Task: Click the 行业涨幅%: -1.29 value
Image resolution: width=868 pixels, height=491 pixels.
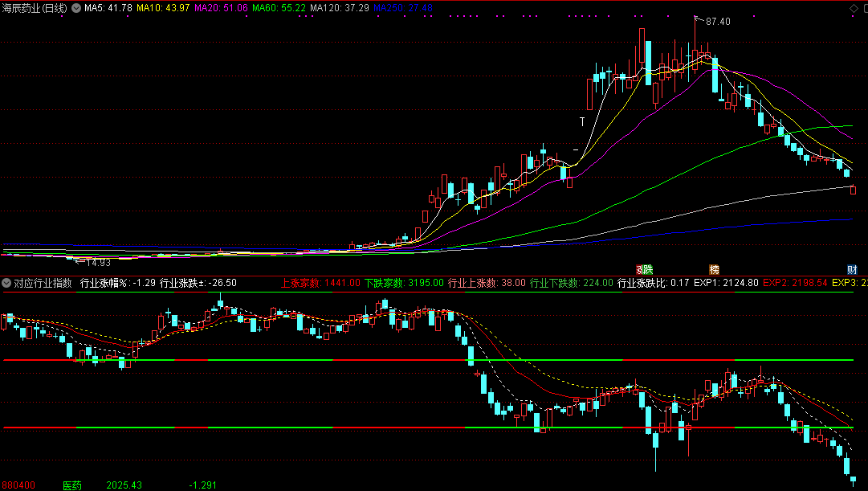Action: 118,283
